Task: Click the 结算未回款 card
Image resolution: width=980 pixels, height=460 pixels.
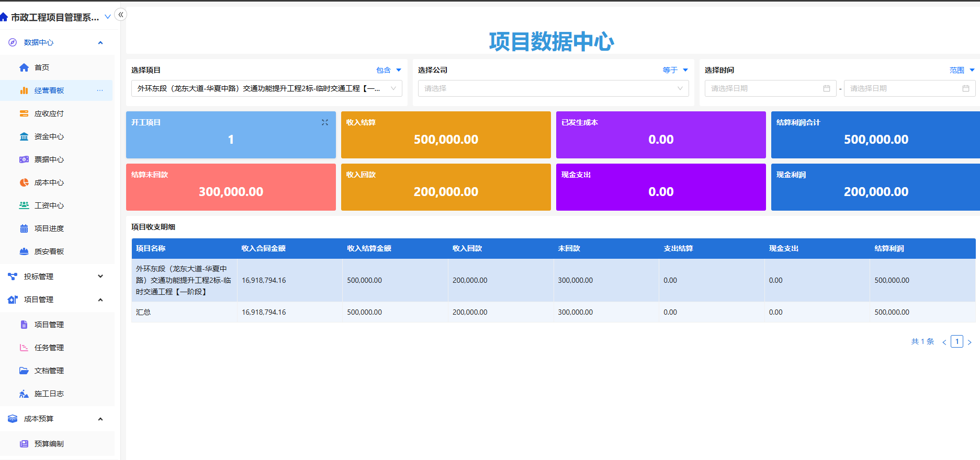Action: (231, 187)
